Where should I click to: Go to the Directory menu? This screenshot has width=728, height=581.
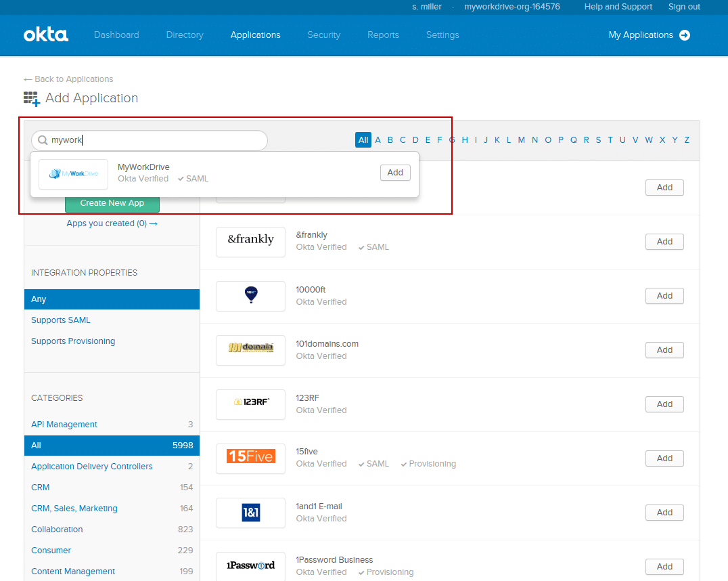[185, 35]
